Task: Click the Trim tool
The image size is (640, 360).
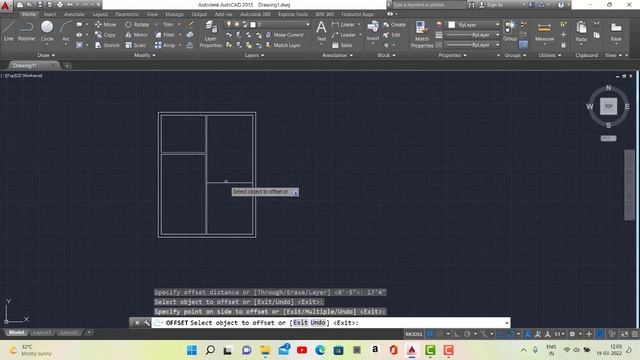Action: [x=164, y=24]
